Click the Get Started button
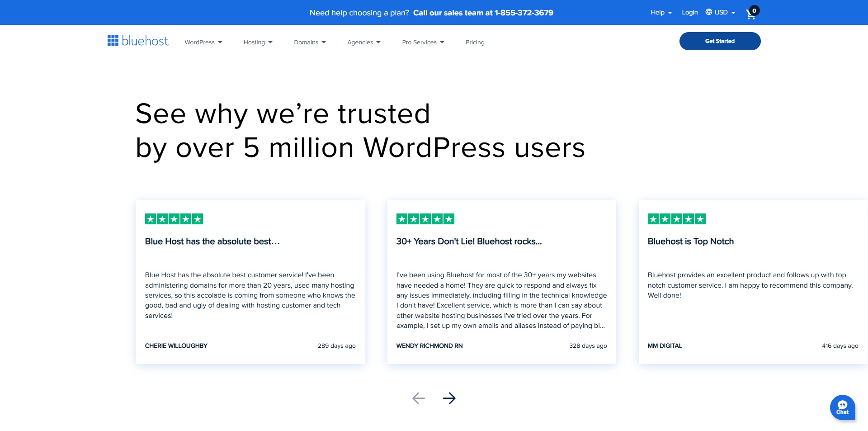868x431 pixels. 720,41
